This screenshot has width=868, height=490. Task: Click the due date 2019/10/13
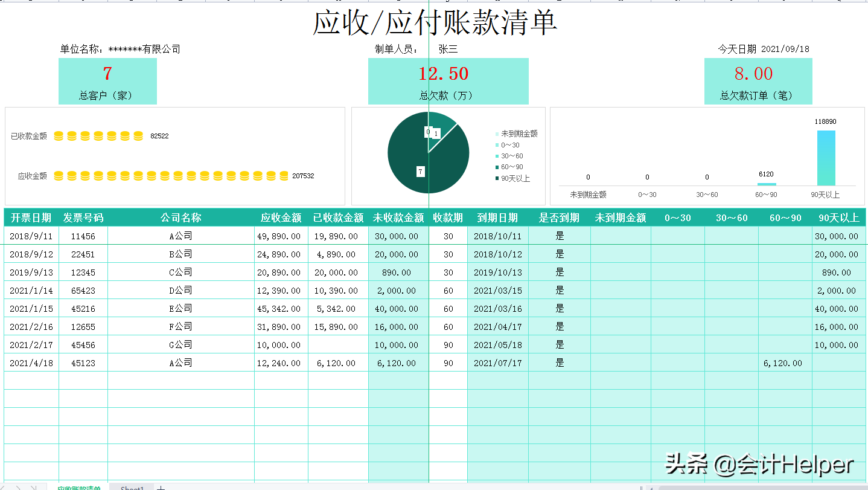(498, 272)
